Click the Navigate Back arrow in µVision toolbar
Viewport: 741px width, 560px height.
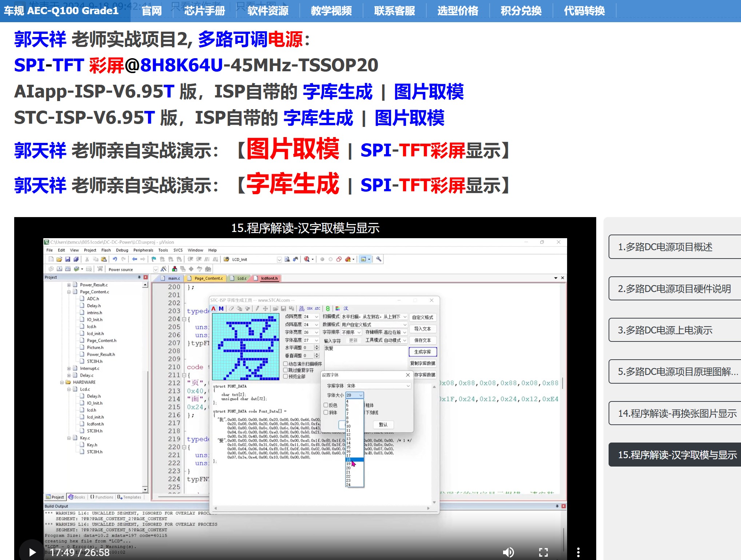tap(135, 259)
